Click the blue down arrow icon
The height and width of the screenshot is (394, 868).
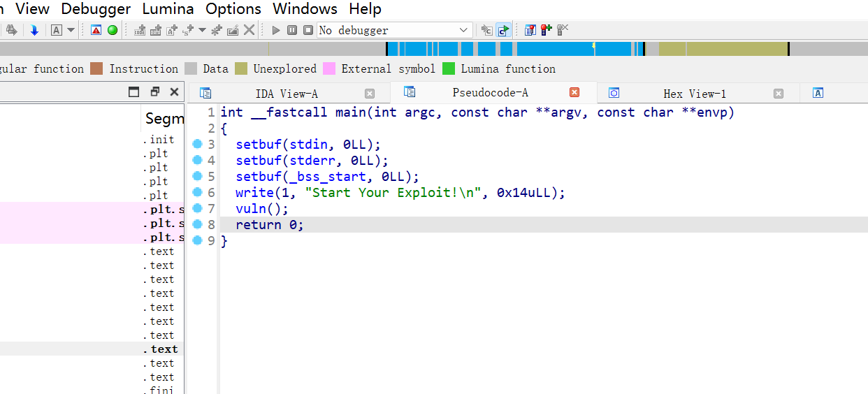34,30
